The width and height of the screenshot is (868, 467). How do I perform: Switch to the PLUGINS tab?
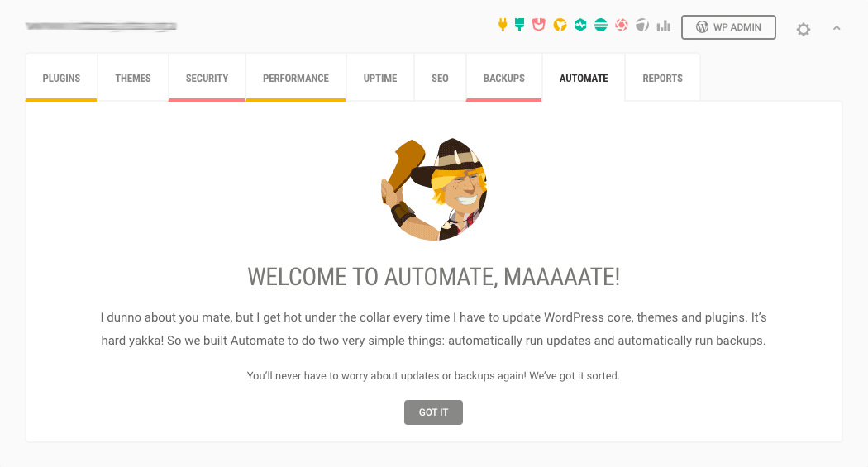point(61,78)
